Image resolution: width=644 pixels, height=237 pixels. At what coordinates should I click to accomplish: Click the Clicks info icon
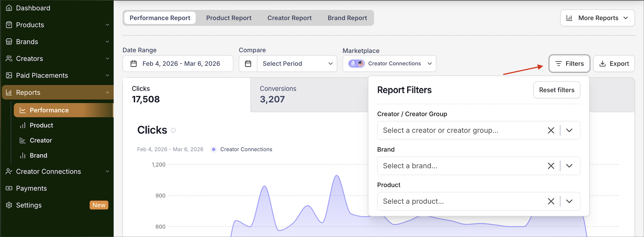pyautogui.click(x=173, y=130)
